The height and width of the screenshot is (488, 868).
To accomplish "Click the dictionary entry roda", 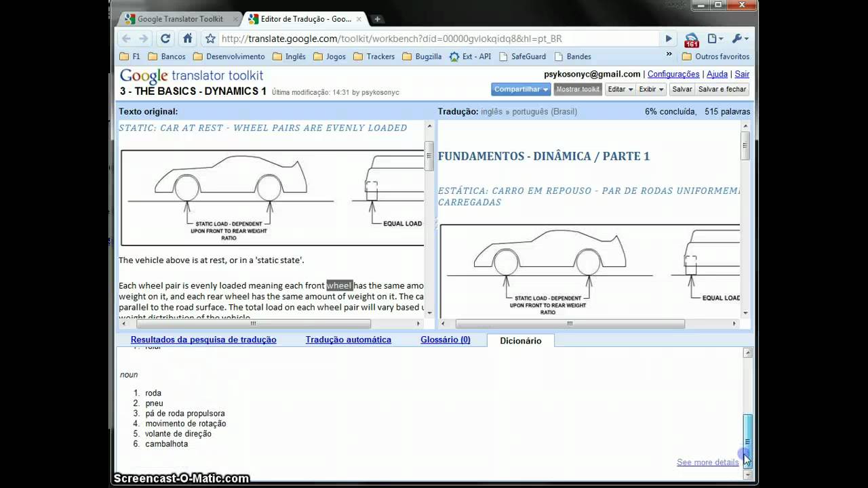I will [x=153, y=393].
